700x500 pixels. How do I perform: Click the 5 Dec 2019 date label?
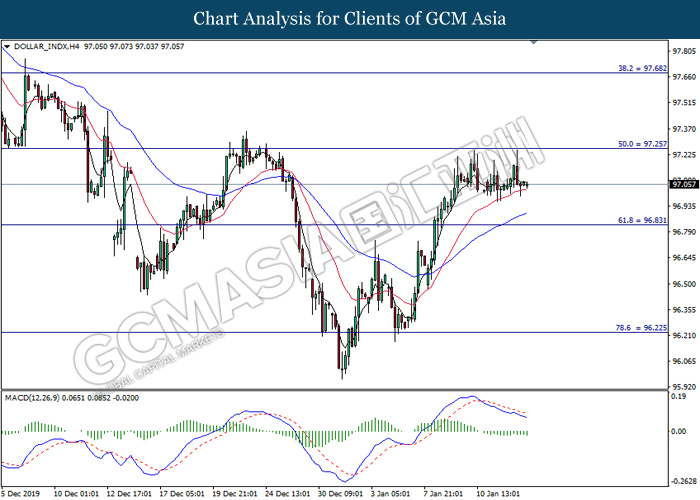(21, 494)
